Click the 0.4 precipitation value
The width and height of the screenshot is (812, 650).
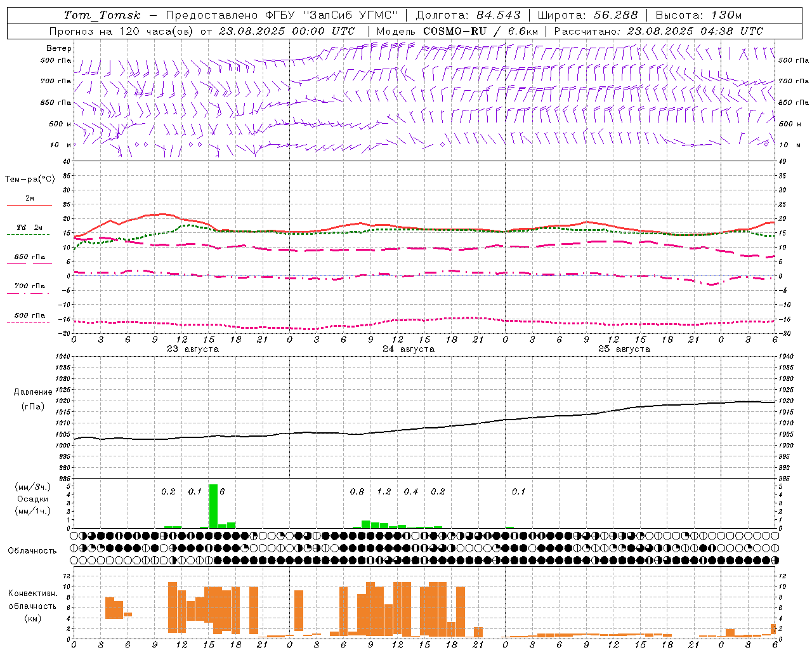pos(411,492)
